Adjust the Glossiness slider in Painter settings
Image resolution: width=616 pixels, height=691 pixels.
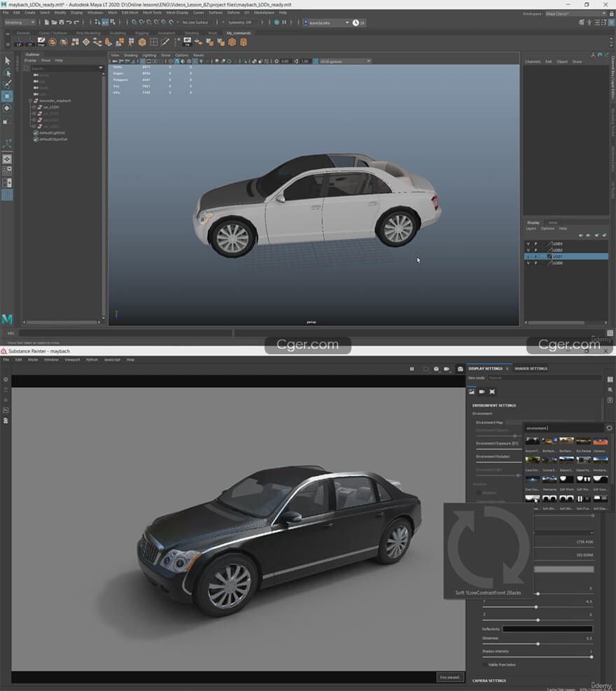tap(538, 644)
